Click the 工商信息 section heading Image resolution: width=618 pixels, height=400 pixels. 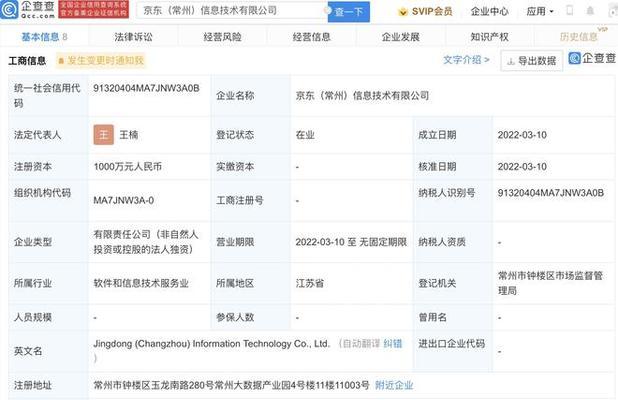tap(27, 61)
